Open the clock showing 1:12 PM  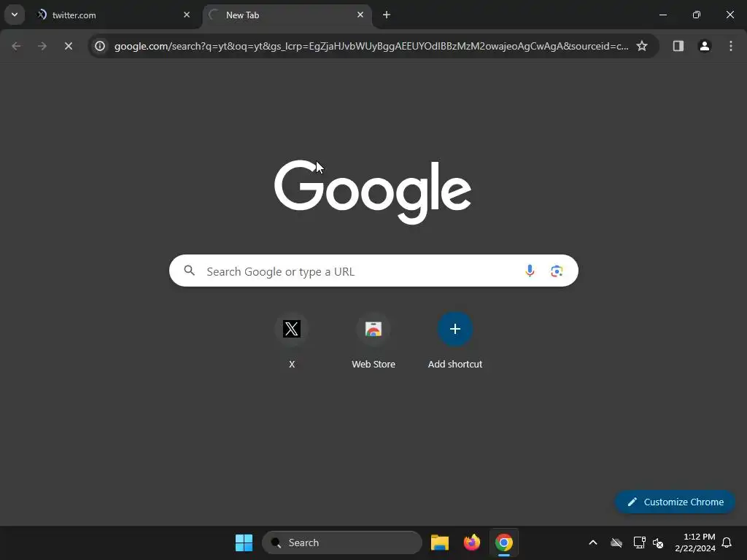click(x=695, y=542)
